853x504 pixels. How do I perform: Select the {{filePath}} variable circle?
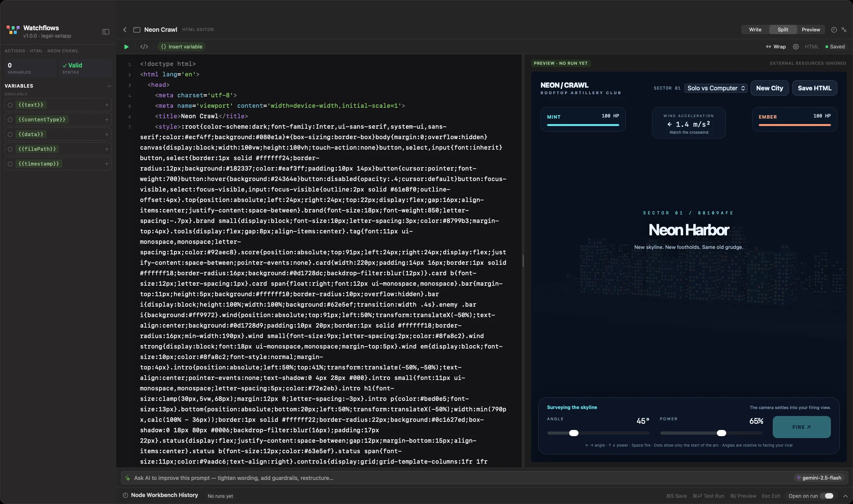10,149
